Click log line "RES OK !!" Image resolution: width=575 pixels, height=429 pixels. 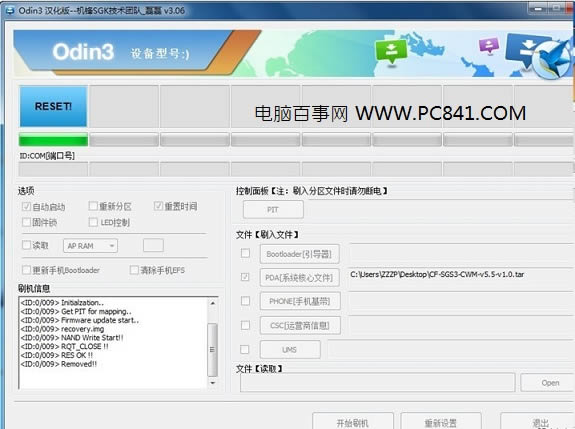click(57, 355)
